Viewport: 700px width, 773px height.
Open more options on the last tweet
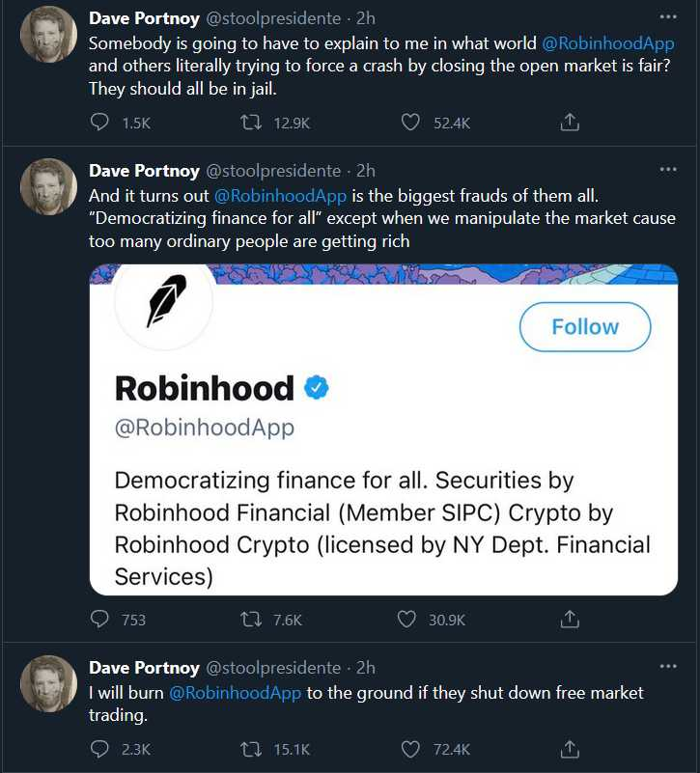(x=668, y=667)
